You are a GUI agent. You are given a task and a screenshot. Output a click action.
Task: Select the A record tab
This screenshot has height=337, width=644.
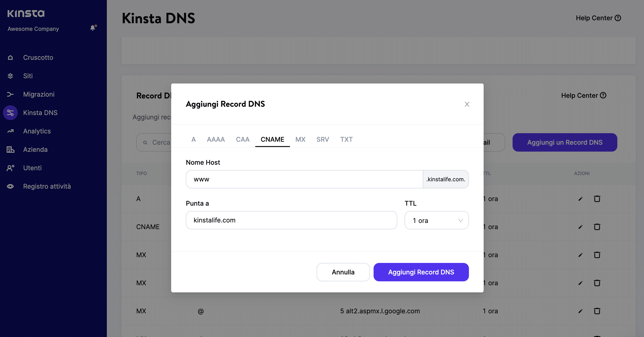[193, 139]
